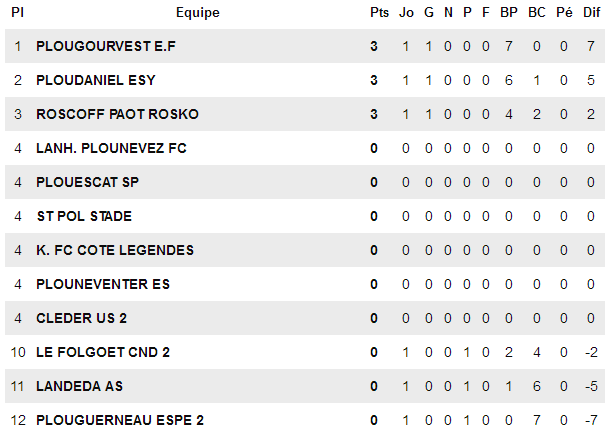Click the Jo column header

tap(406, 12)
